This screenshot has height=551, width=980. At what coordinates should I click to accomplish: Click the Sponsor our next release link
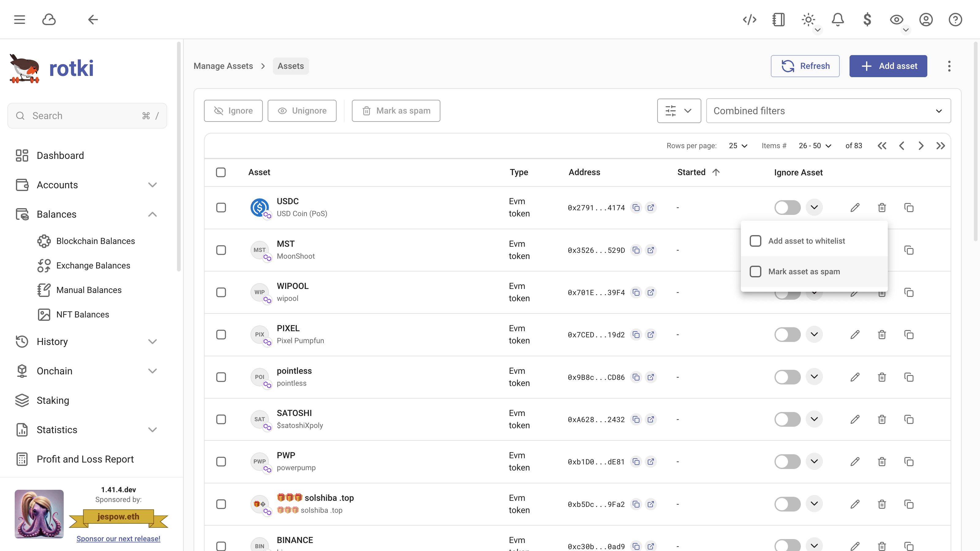coord(118,539)
